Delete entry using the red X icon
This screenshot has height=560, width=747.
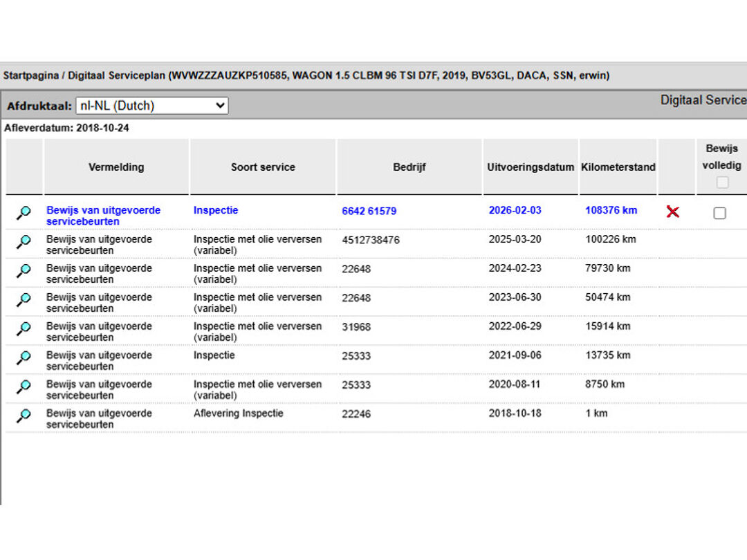coord(672,212)
